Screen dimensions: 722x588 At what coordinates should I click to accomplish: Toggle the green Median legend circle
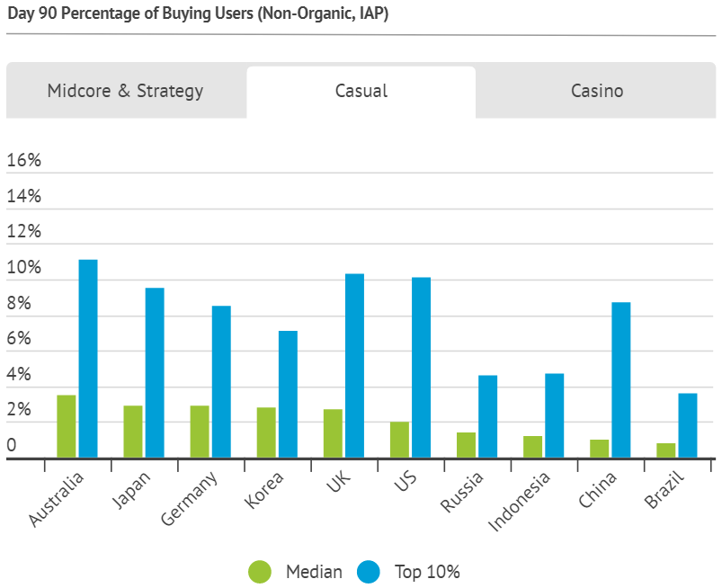[x=260, y=572]
